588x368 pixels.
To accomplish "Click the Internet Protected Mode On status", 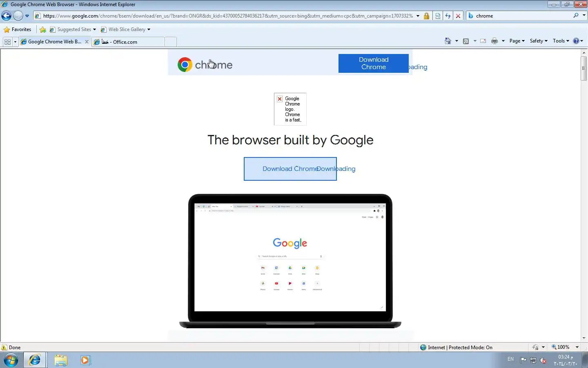I will (x=456, y=348).
